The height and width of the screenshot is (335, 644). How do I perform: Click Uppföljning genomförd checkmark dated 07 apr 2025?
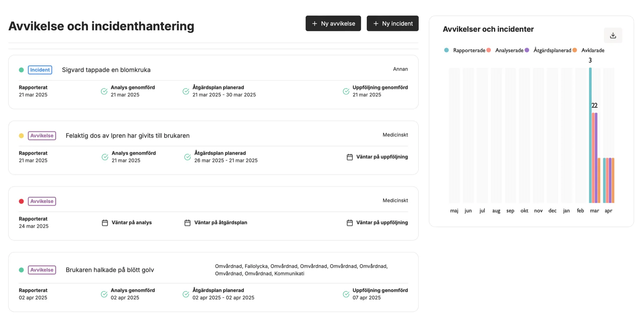346,294
